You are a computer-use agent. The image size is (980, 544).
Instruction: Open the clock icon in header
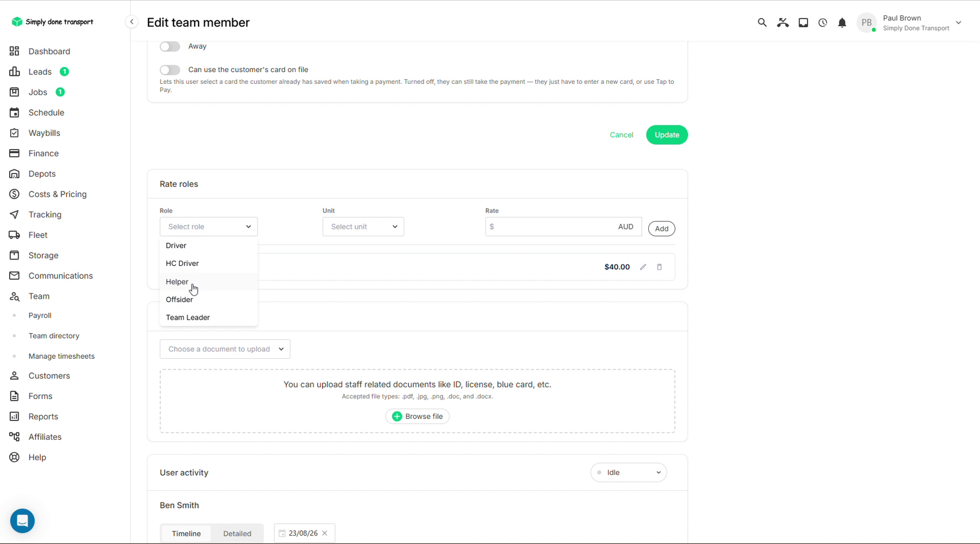coord(822,23)
